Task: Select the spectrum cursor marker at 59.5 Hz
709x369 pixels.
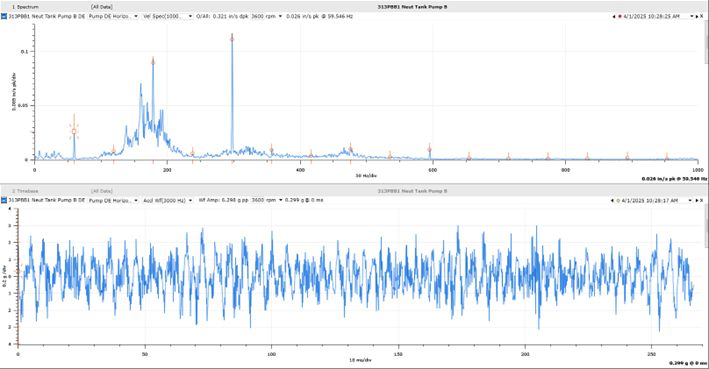Action: click(74, 132)
